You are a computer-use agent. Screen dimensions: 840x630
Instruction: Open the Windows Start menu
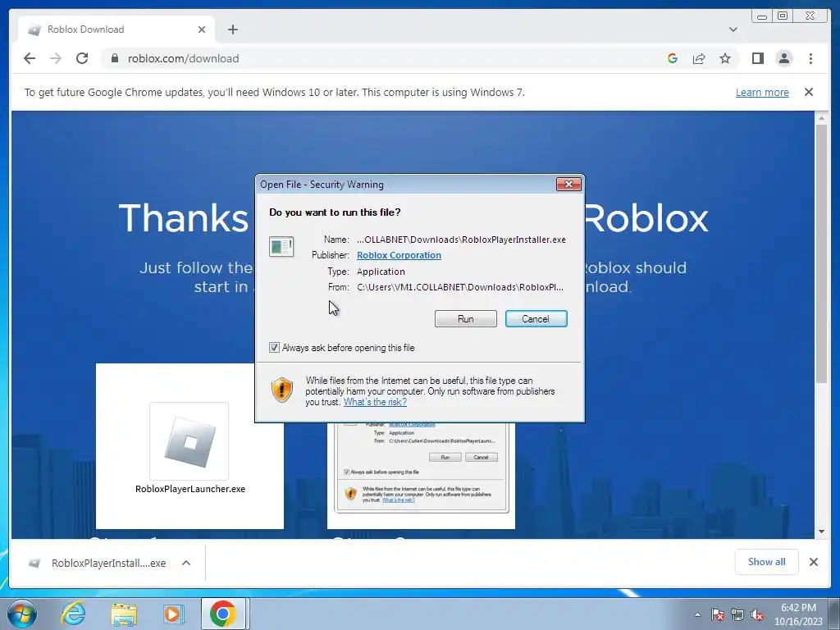coord(22,614)
